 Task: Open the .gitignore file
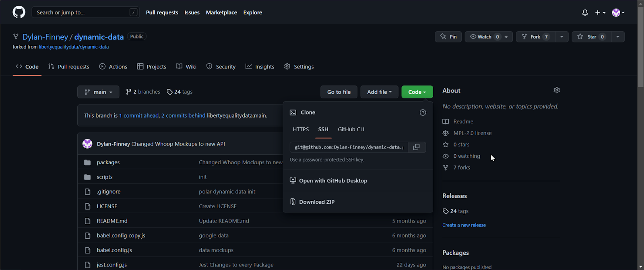coord(108,192)
